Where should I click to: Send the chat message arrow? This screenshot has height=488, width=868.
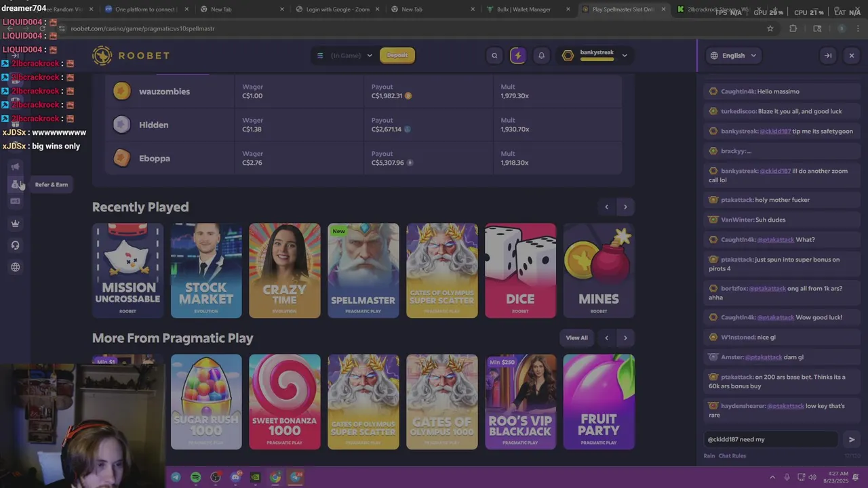[852, 439]
